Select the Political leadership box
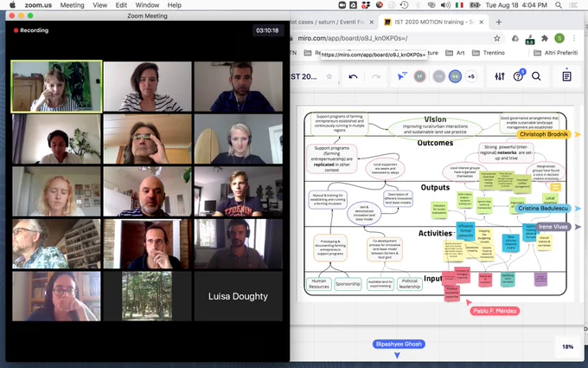Screen dimensions: 588x368 pyautogui.click(x=410, y=284)
